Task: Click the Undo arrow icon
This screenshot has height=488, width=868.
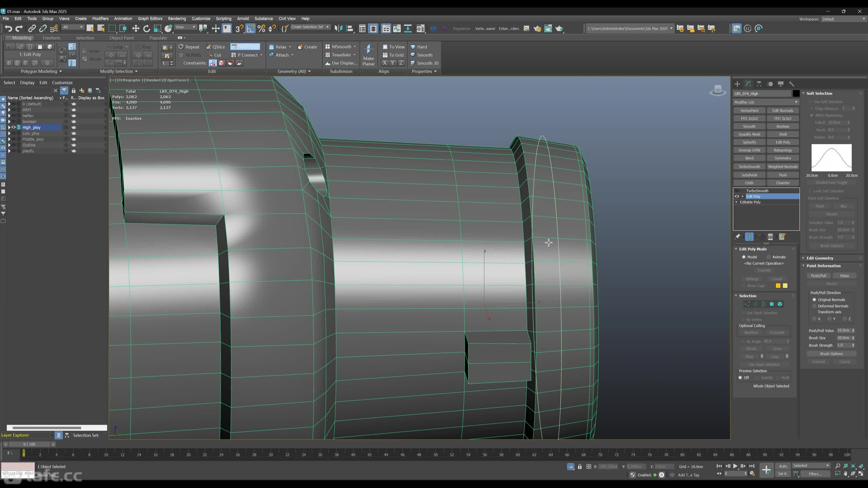Action: 8,28
